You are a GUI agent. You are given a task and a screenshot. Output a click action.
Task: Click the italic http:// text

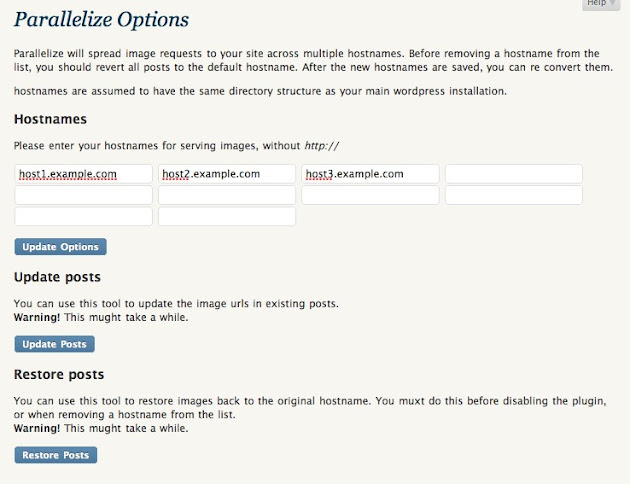[x=322, y=146]
